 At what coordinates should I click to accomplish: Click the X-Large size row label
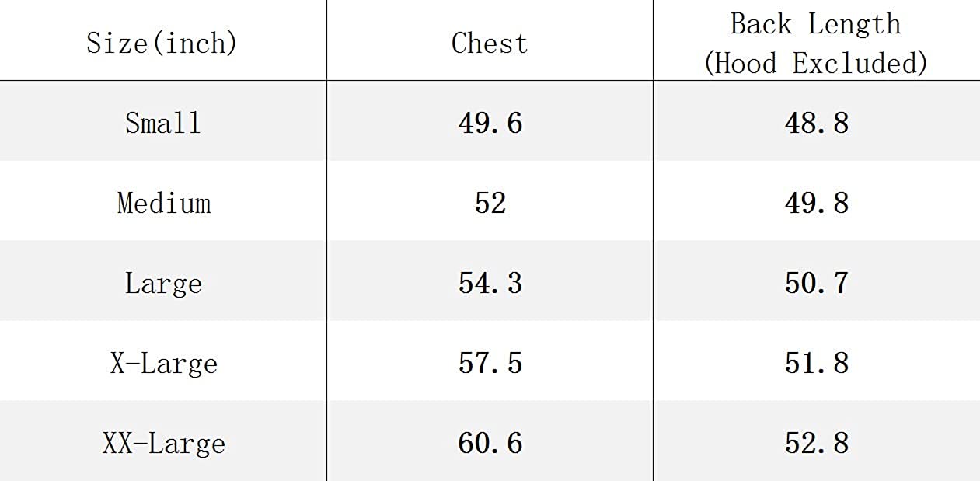tap(163, 364)
